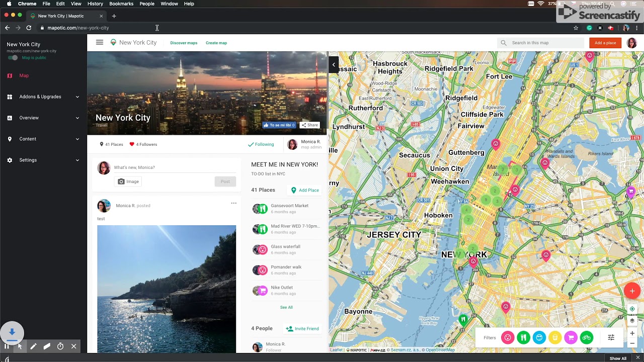This screenshot has width=644, height=362.
Task: Expand the Content sidebar section
Action: 43,139
